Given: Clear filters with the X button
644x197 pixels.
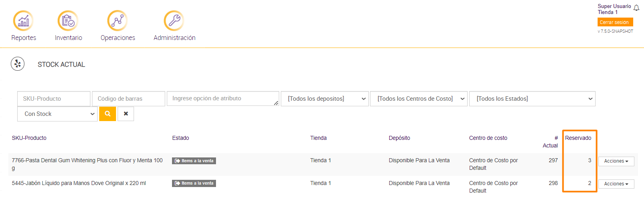Looking at the screenshot, I should point(126,114).
